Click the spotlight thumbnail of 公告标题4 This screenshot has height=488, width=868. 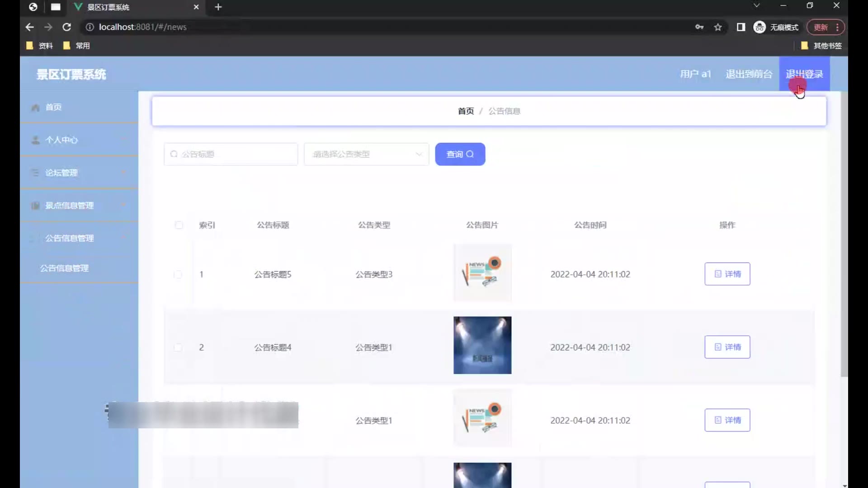(x=482, y=345)
